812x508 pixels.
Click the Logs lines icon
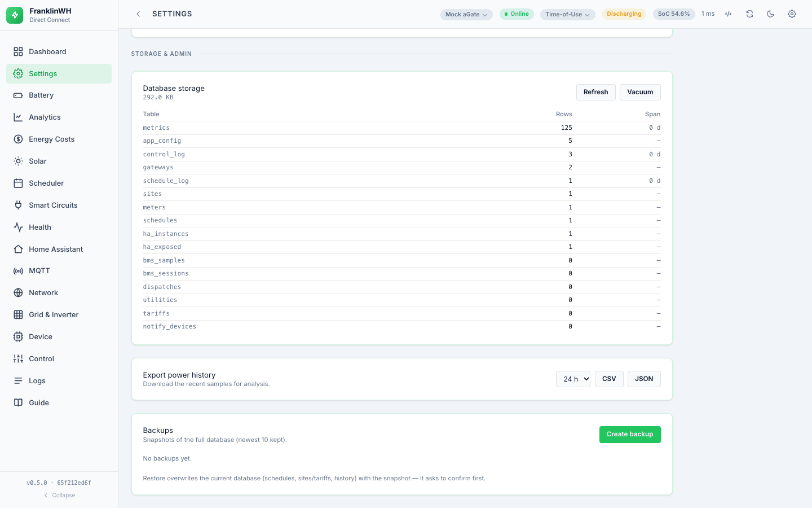[x=18, y=381]
